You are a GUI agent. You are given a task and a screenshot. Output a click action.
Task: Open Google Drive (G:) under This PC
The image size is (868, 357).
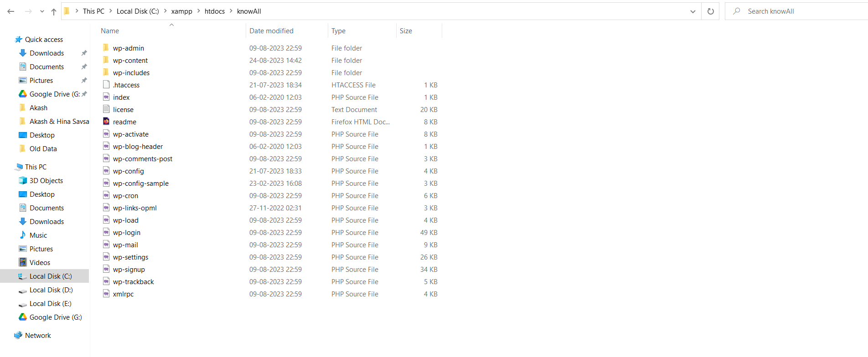55,317
